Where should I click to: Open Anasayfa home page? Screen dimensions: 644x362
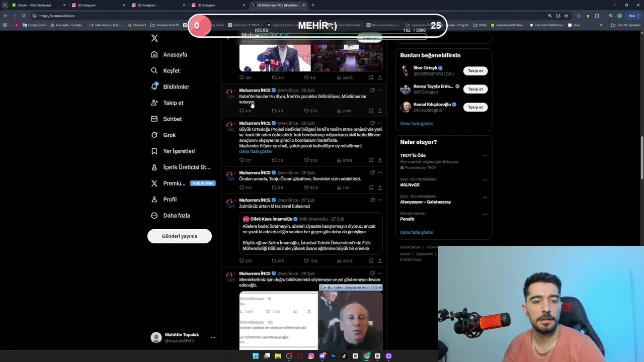tap(169, 54)
